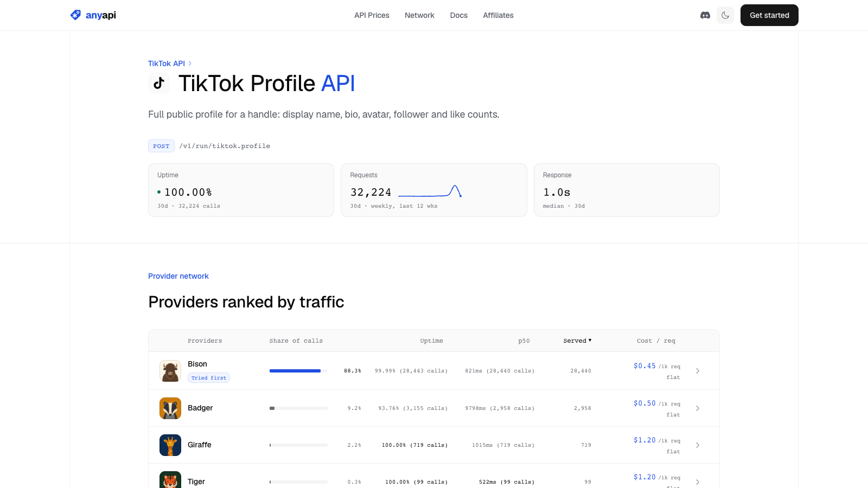
Task: Click the 88.3% share value
Action: coord(353,371)
